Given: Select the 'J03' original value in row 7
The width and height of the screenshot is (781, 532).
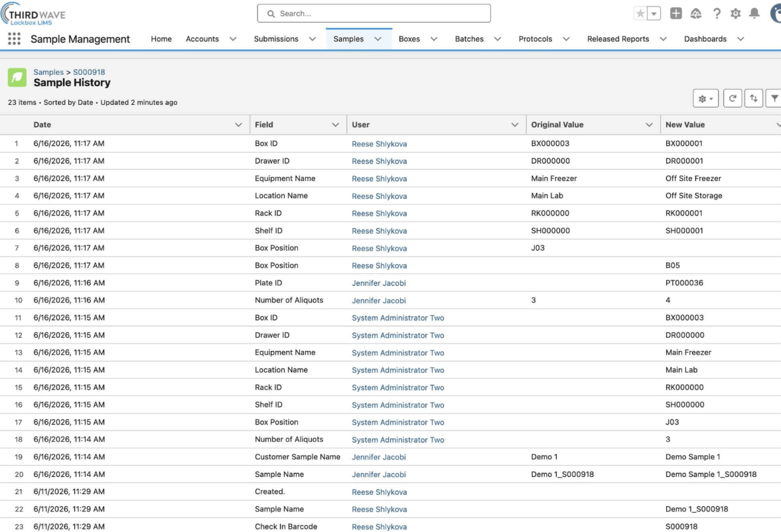Looking at the screenshot, I should [538, 248].
